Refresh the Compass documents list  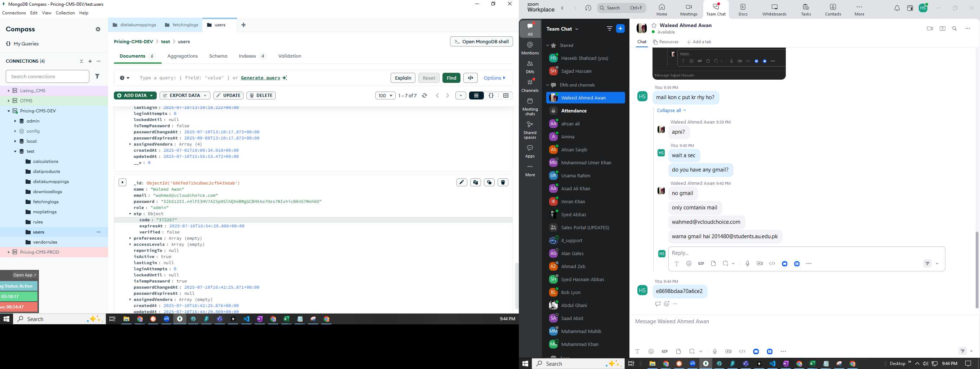click(424, 96)
